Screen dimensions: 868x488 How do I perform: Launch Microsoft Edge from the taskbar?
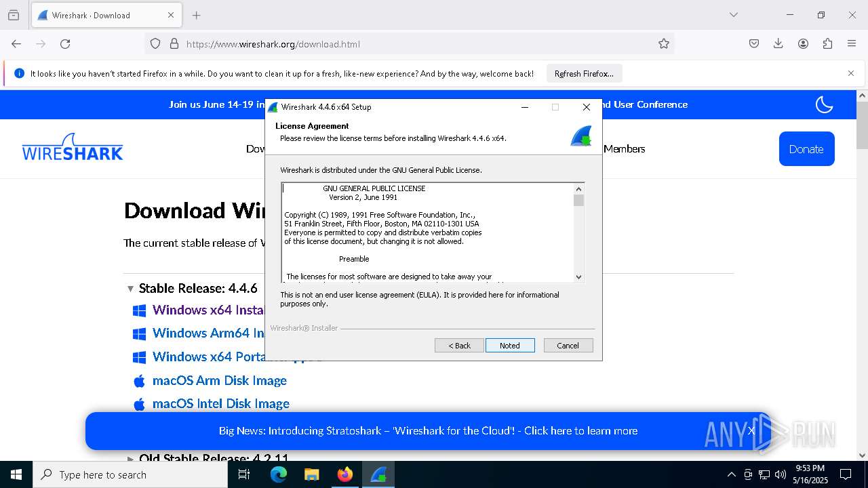click(x=279, y=474)
